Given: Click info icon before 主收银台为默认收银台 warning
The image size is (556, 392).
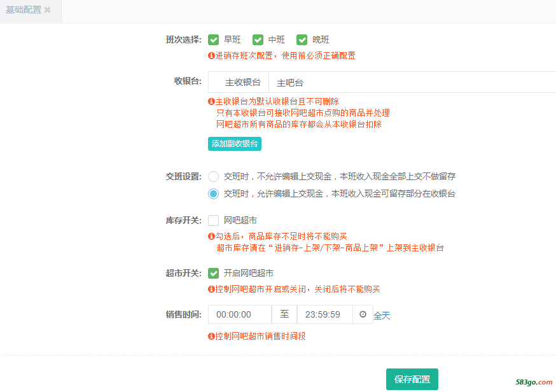Looking at the screenshot, I should point(211,101).
